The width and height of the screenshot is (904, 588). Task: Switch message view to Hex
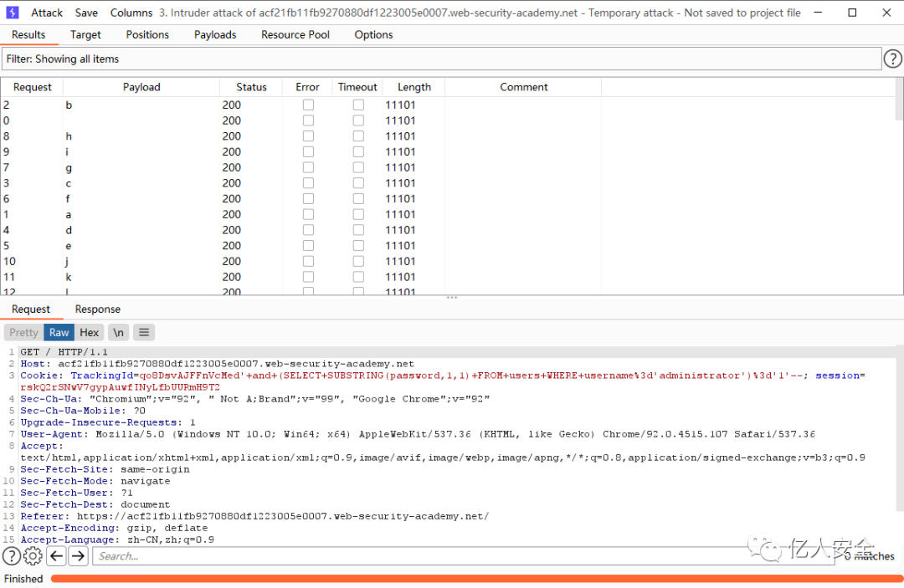(x=90, y=332)
